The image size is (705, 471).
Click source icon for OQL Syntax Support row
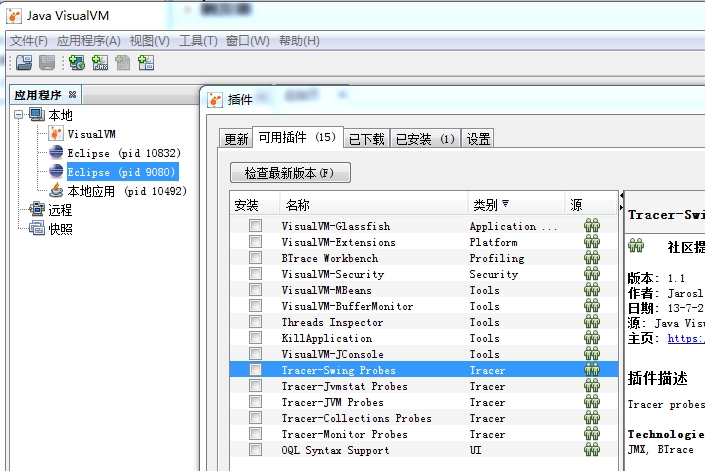click(592, 450)
